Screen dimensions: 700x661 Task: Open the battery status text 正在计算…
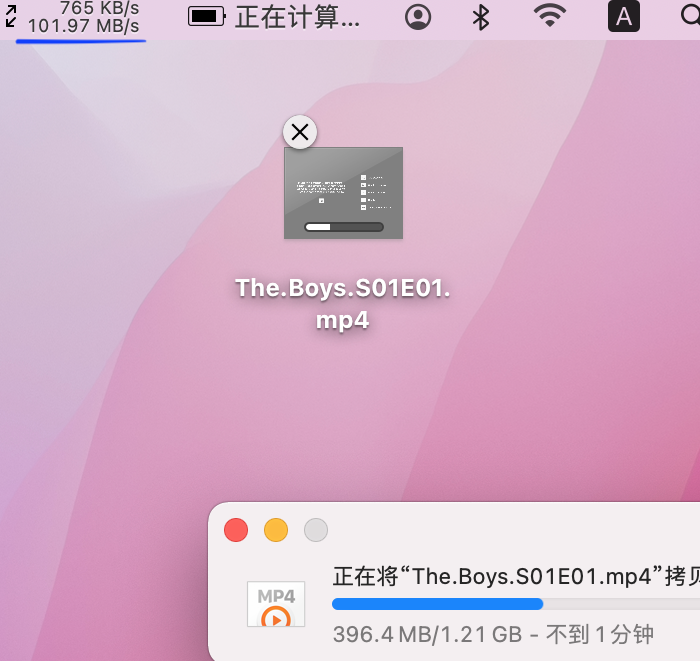pos(297,17)
